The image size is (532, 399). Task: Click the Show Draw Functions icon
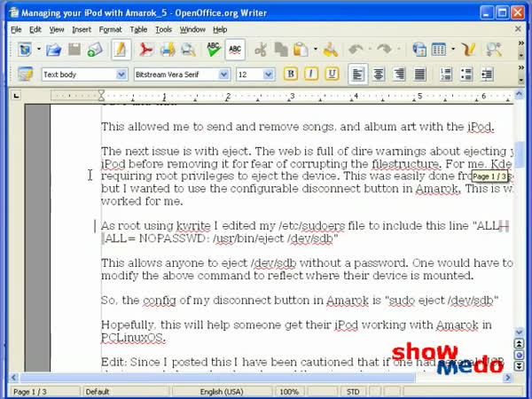tap(468, 50)
